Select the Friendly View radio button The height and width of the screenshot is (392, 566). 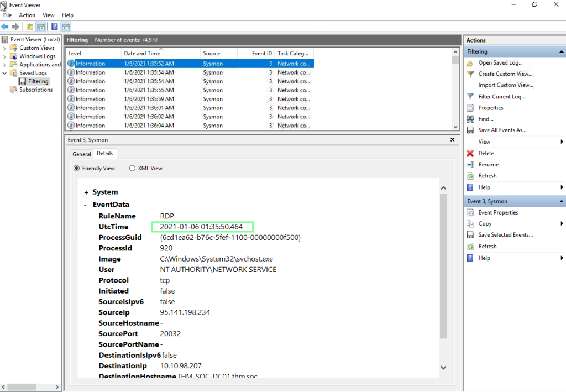[x=76, y=168]
